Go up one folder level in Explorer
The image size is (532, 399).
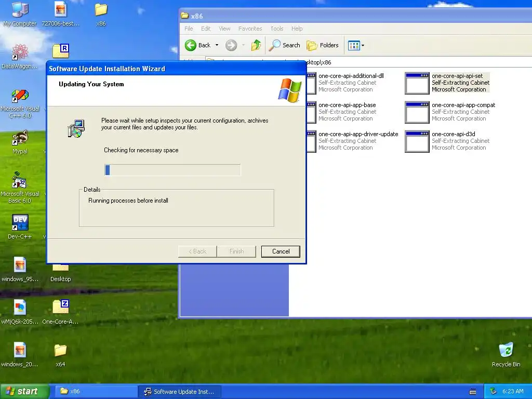click(256, 45)
